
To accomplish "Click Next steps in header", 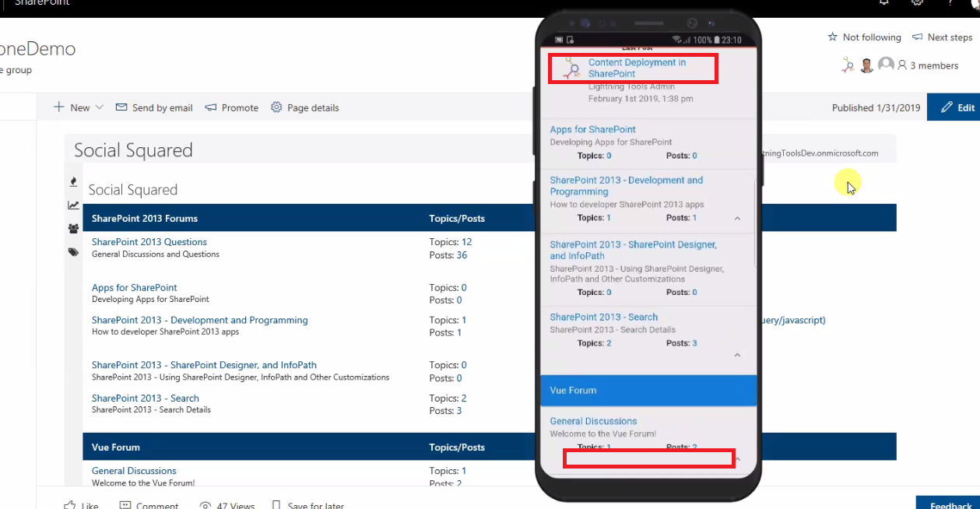I will click(942, 37).
